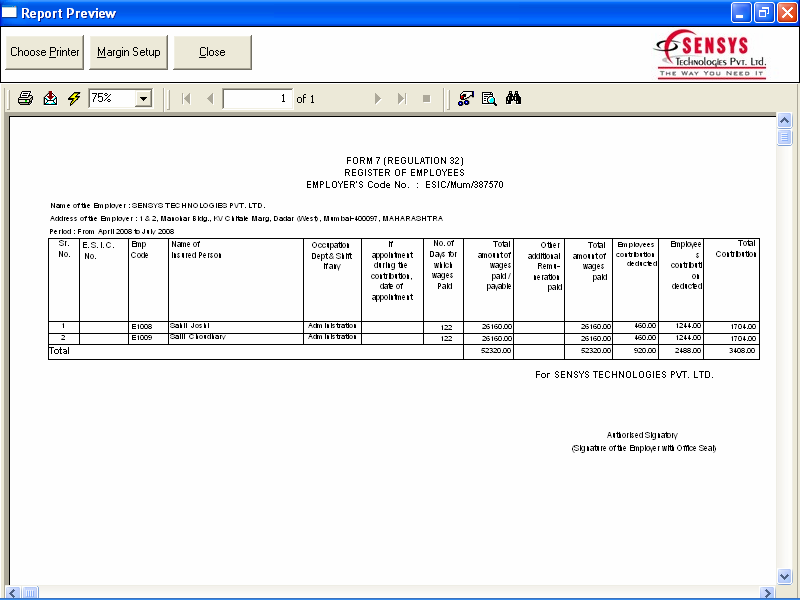Click the Print report icon
Image resolution: width=800 pixels, height=600 pixels.
[x=26, y=98]
